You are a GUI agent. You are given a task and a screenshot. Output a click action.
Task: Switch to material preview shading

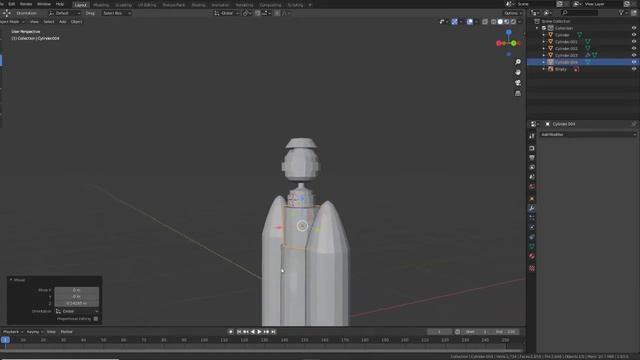click(x=507, y=22)
